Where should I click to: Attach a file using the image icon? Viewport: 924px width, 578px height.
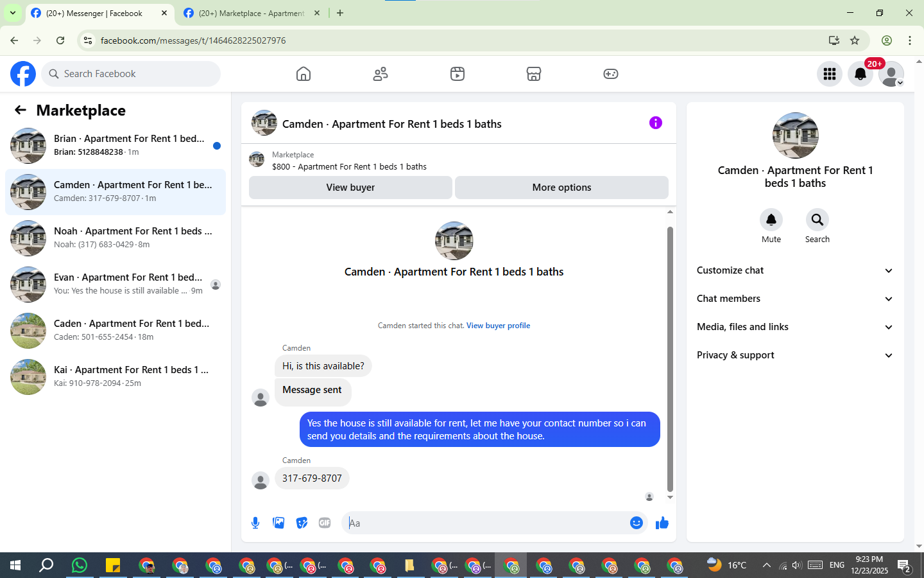pos(278,523)
